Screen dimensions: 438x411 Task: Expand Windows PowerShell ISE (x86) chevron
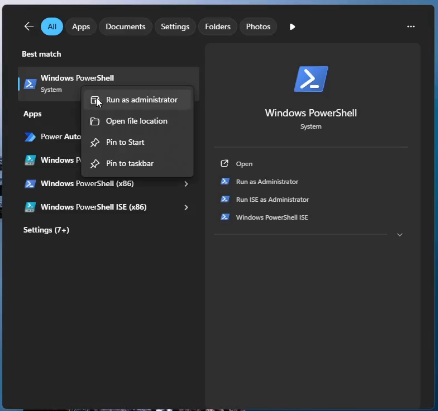point(186,207)
